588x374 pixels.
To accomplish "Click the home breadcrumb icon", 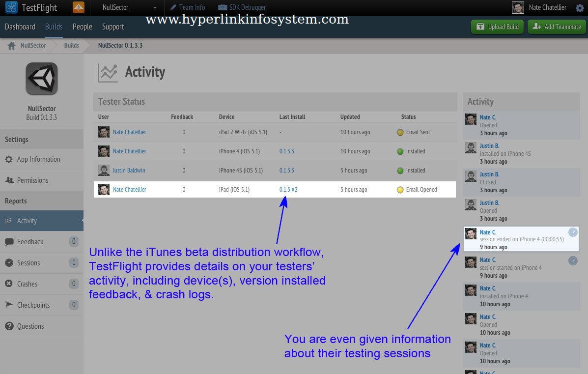I will 12,45.
